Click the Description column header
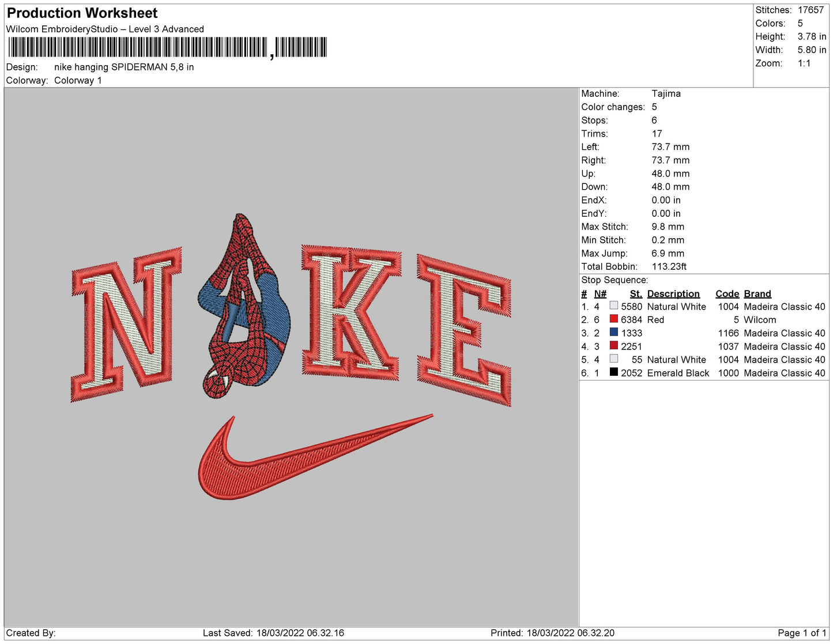 (x=673, y=293)
